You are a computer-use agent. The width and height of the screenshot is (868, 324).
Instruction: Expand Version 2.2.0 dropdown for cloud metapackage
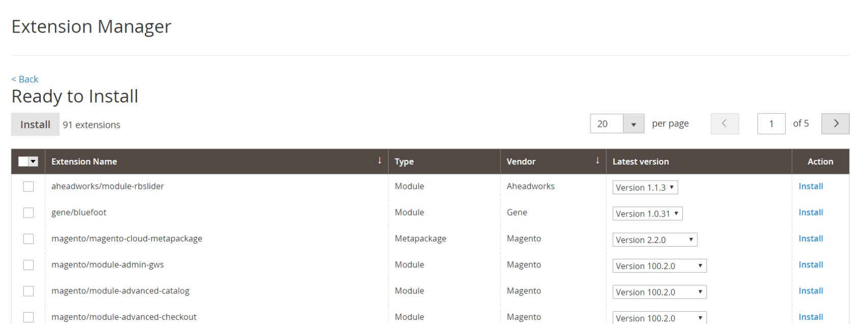(x=654, y=240)
